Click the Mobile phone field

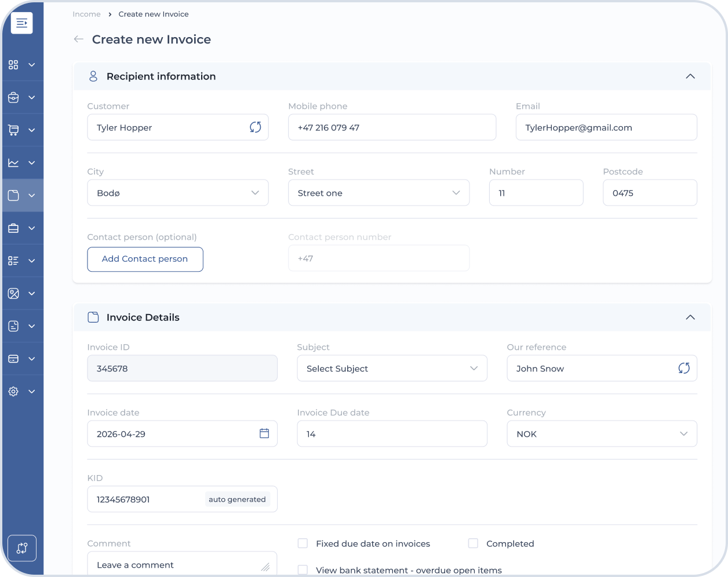pyautogui.click(x=392, y=127)
